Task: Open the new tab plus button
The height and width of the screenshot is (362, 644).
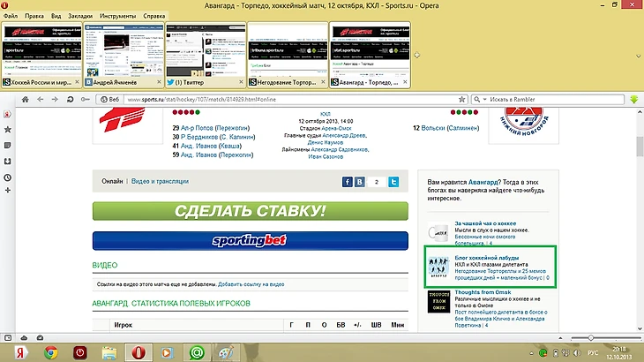Action: click(417, 55)
